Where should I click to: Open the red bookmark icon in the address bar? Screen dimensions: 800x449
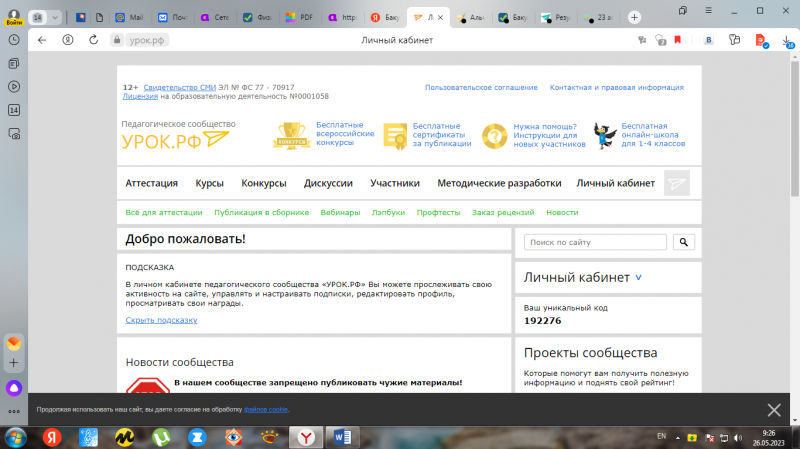point(678,40)
